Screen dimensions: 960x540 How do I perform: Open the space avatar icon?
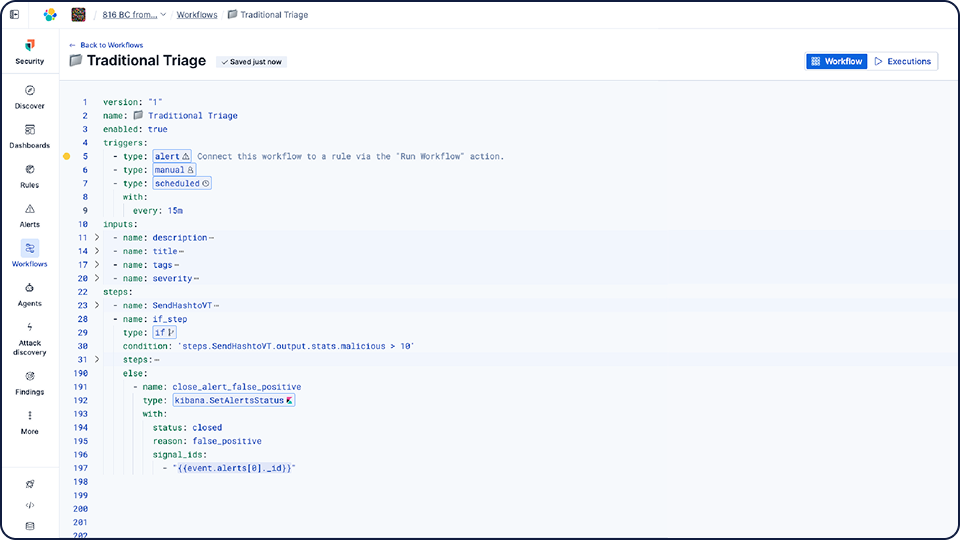[78, 15]
